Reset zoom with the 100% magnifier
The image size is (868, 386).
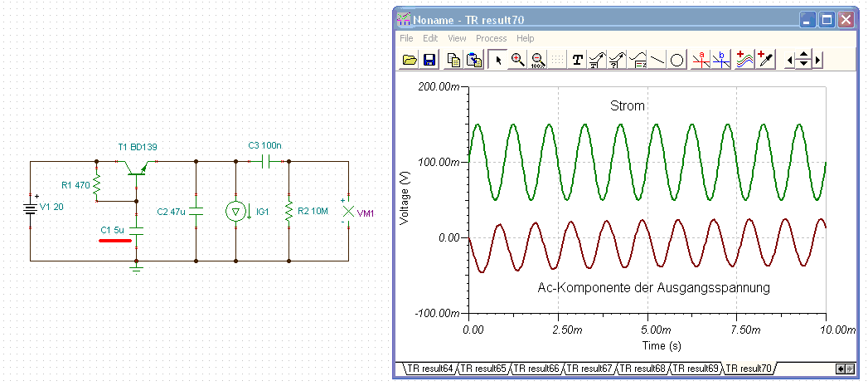[x=536, y=60]
